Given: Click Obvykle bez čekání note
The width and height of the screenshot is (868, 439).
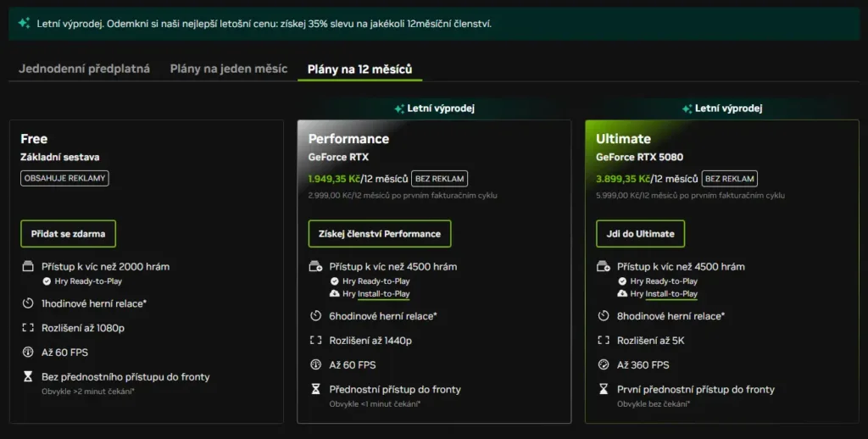Looking at the screenshot, I should coord(654,404).
